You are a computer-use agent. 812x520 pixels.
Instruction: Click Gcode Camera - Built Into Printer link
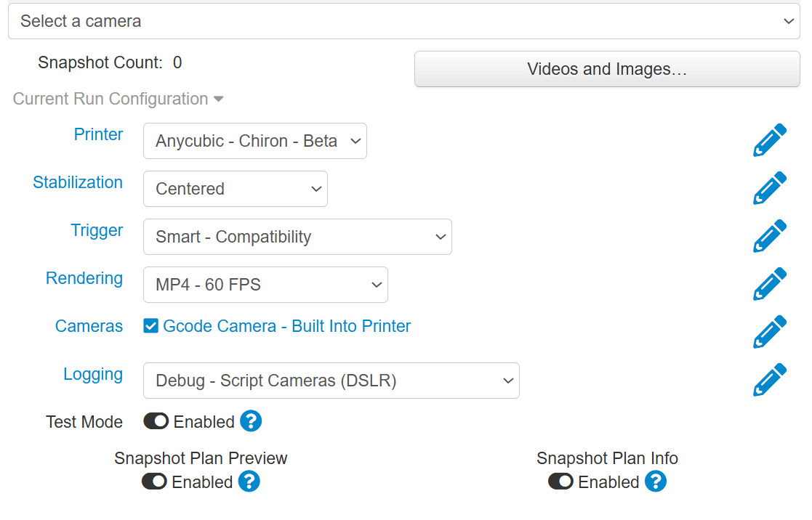(287, 326)
